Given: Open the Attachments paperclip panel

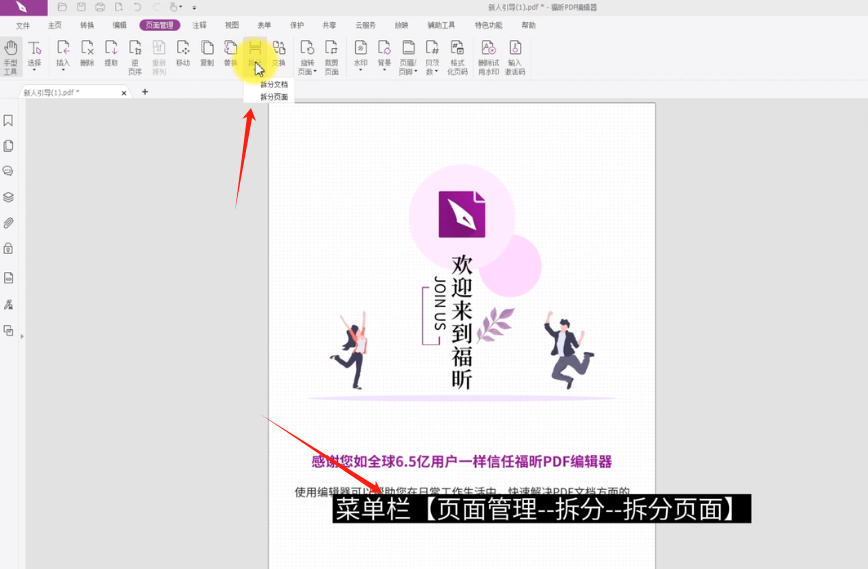Looking at the screenshot, I should click(x=8, y=223).
